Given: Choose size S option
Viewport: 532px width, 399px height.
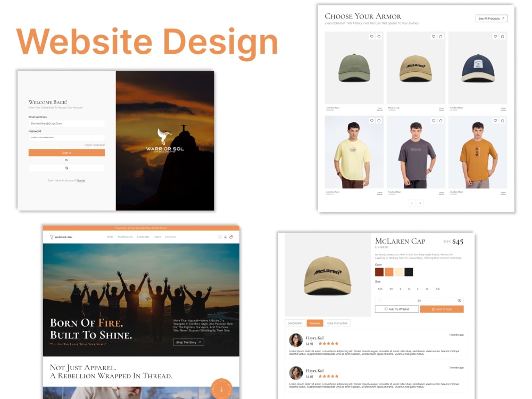Looking at the screenshot, I should tap(401, 289).
